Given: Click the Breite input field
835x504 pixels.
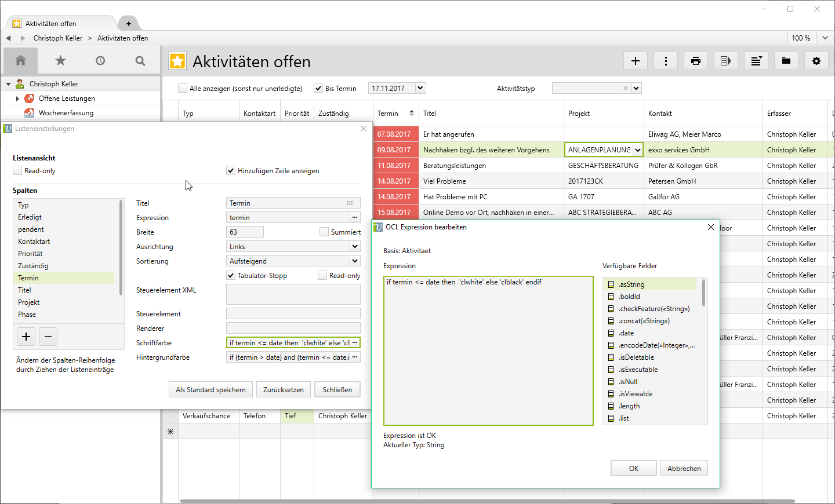Looking at the screenshot, I should tap(245, 232).
